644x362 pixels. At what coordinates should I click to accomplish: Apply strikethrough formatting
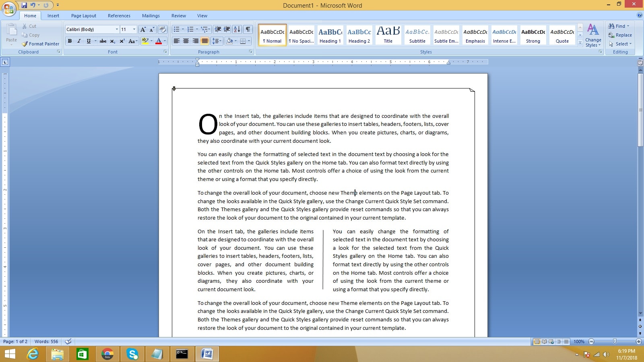(x=103, y=41)
